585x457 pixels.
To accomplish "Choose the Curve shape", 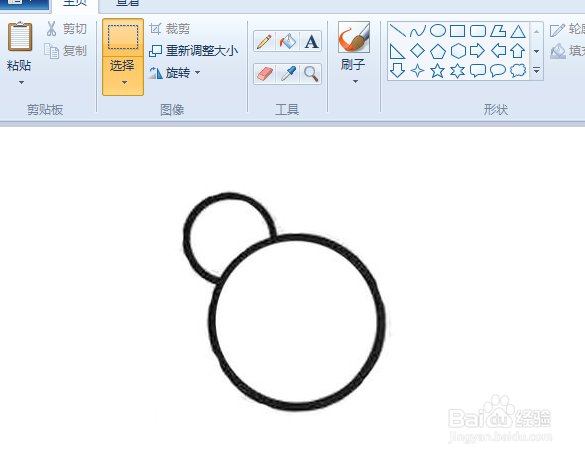I will (417, 31).
